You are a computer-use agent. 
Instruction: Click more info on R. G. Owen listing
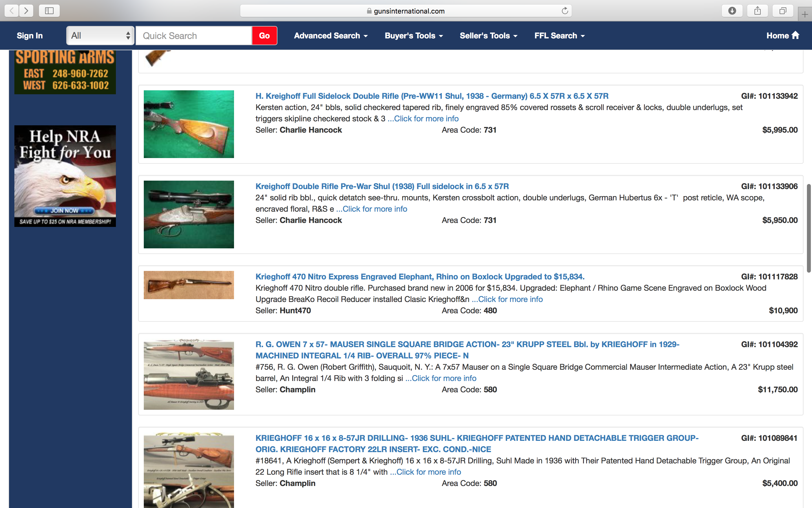(x=441, y=378)
